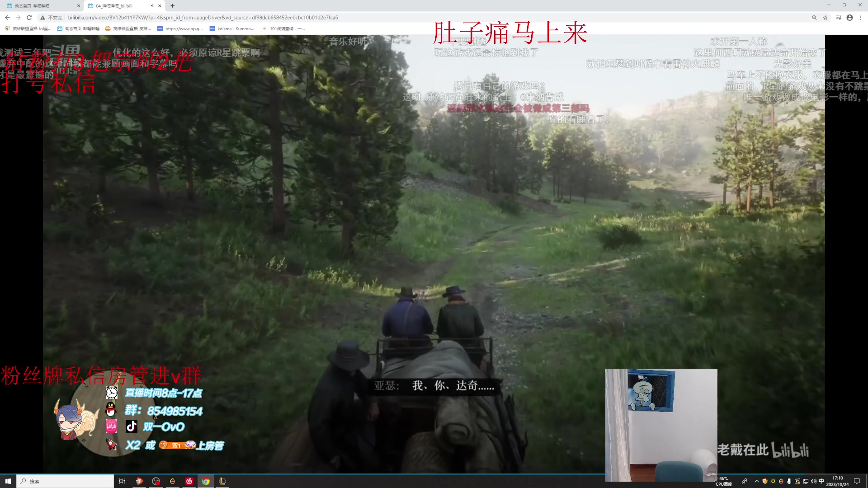Open the clock showing 17:10 2023/10/24
The height and width of the screenshot is (488, 868).
[838, 481]
